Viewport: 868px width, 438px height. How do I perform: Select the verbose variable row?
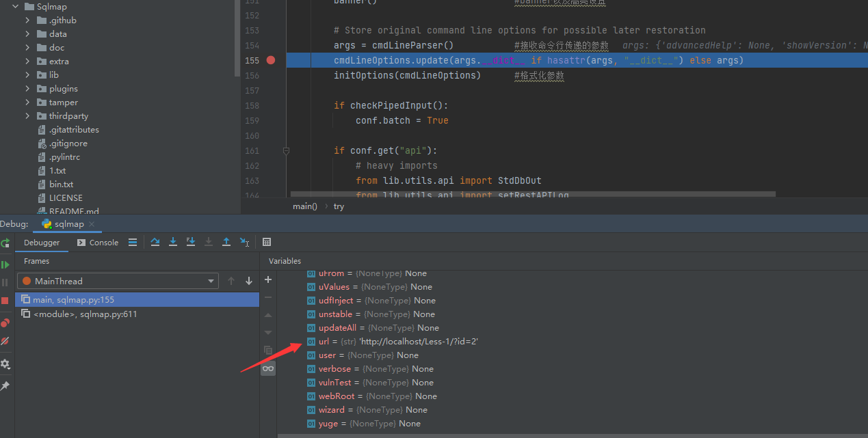[x=572, y=369]
